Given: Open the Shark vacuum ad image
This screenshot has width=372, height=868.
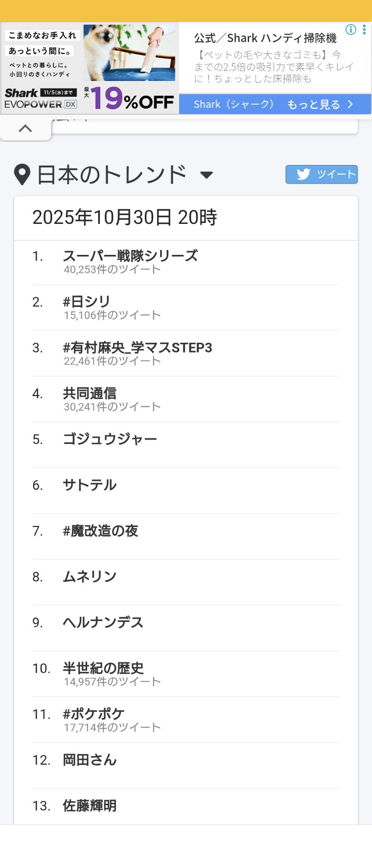Looking at the screenshot, I should tap(89, 68).
